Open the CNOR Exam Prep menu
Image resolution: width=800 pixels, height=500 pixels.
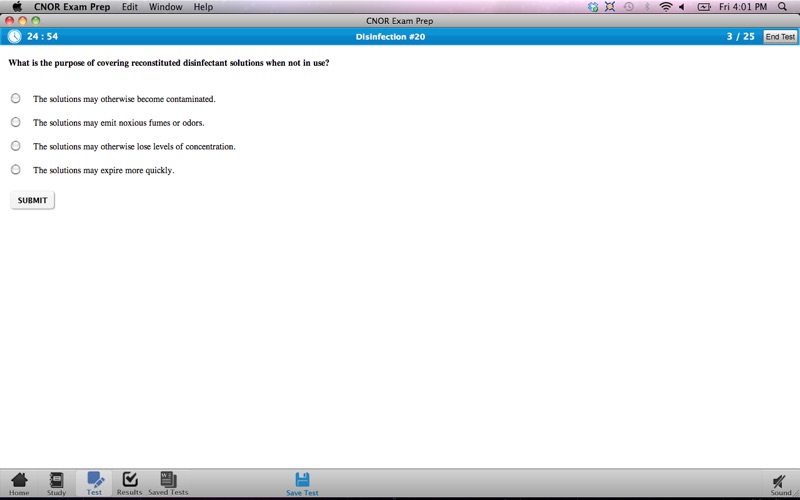tap(72, 7)
